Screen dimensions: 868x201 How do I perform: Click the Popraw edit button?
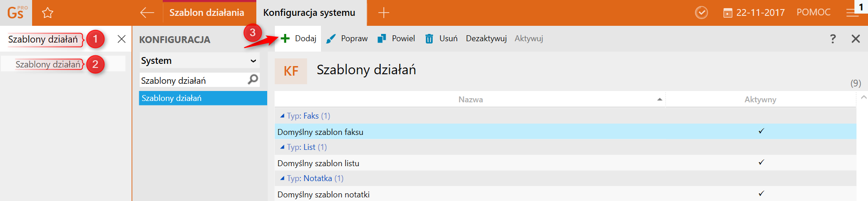click(347, 38)
